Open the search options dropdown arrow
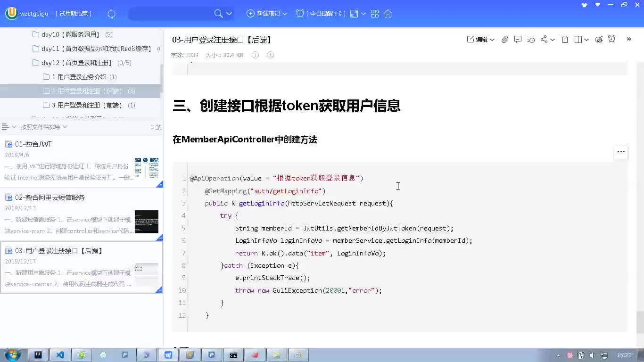644x362 pixels. pos(229,14)
